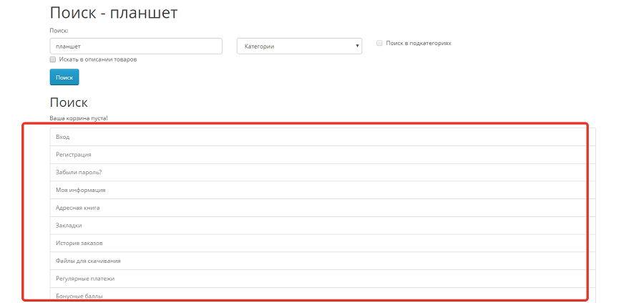The height and width of the screenshot is (303, 644).
Task: View 'История заказов'
Action: [323, 243]
